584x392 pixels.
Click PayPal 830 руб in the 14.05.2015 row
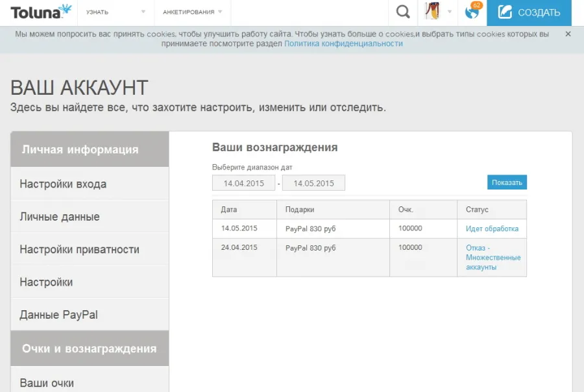[x=311, y=229]
